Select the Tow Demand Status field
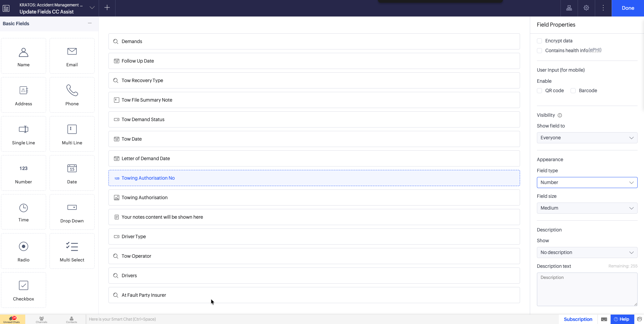 click(x=314, y=119)
